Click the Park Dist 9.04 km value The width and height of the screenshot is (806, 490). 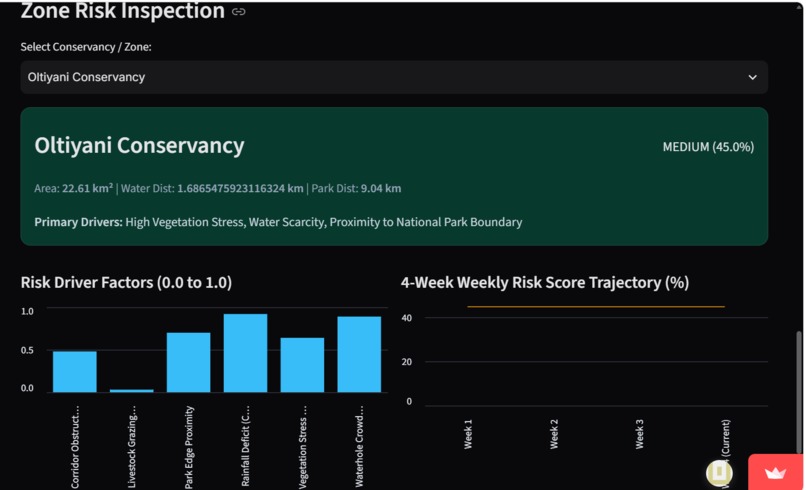(x=380, y=188)
